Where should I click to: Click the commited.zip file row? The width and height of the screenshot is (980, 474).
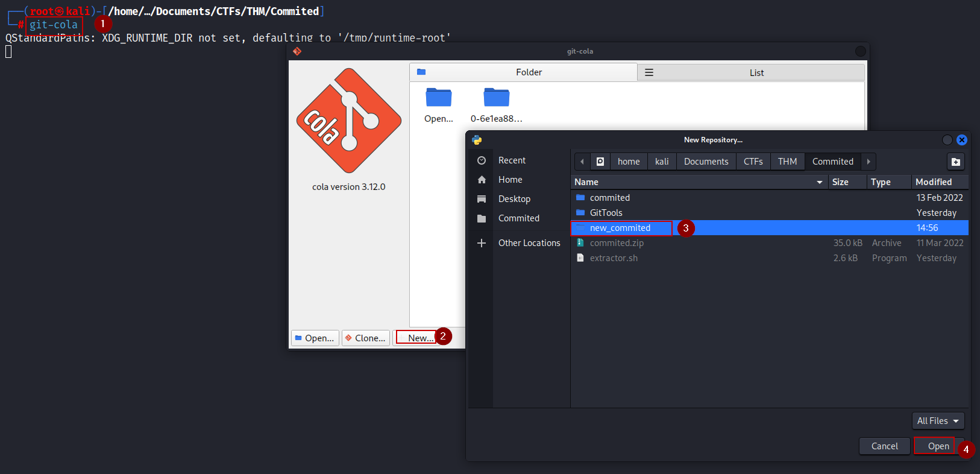pos(770,243)
